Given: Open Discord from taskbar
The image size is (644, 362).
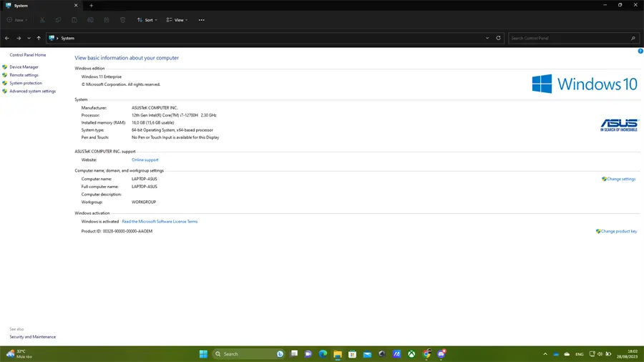Looking at the screenshot, I should tap(441, 354).
